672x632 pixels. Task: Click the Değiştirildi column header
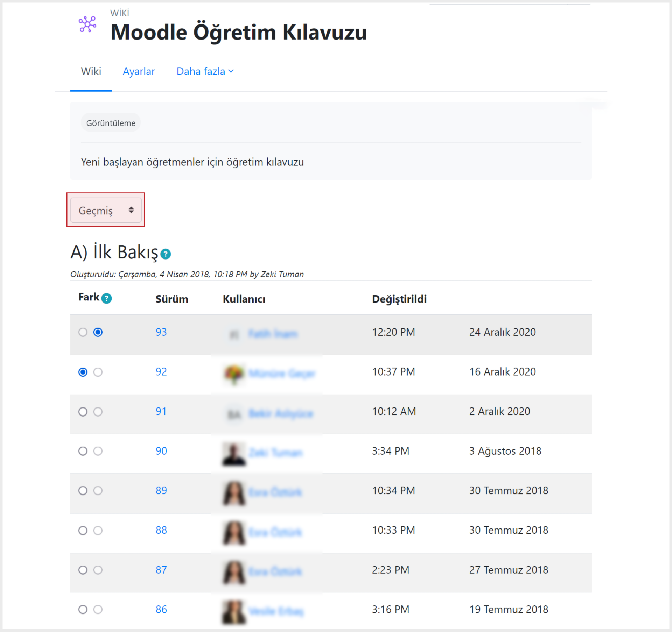tap(399, 299)
